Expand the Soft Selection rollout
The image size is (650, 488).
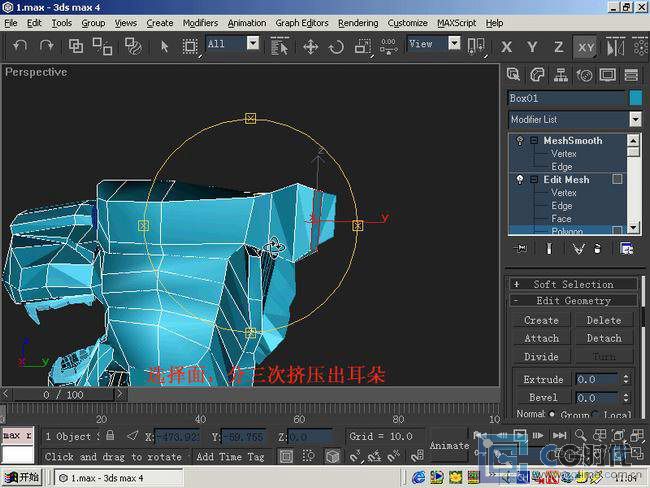click(573, 284)
